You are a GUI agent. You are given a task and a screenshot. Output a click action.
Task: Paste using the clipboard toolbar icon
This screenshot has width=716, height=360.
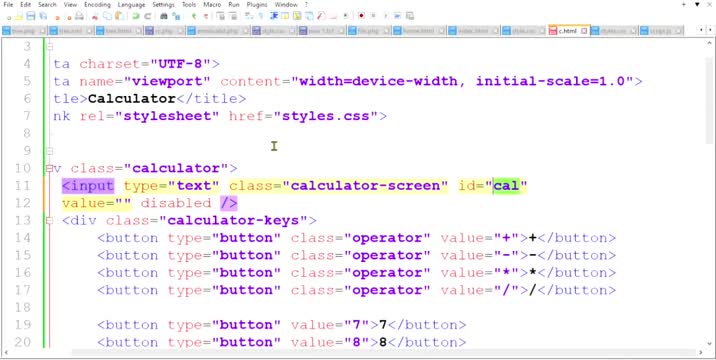point(120,16)
